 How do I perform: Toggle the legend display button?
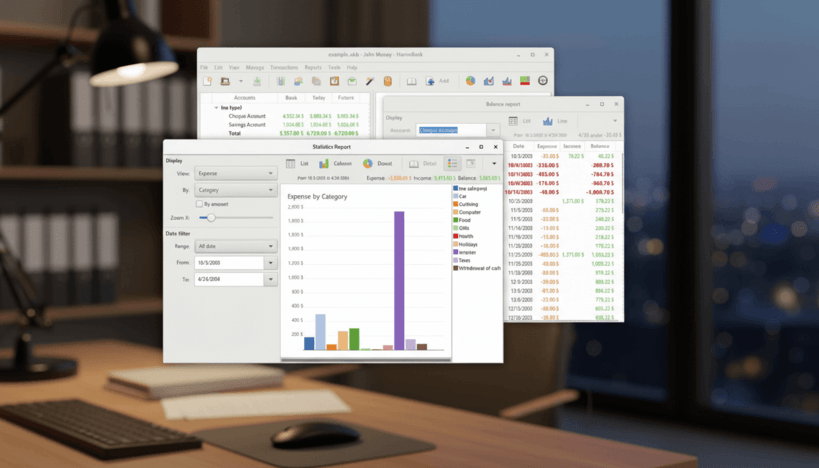point(452,163)
